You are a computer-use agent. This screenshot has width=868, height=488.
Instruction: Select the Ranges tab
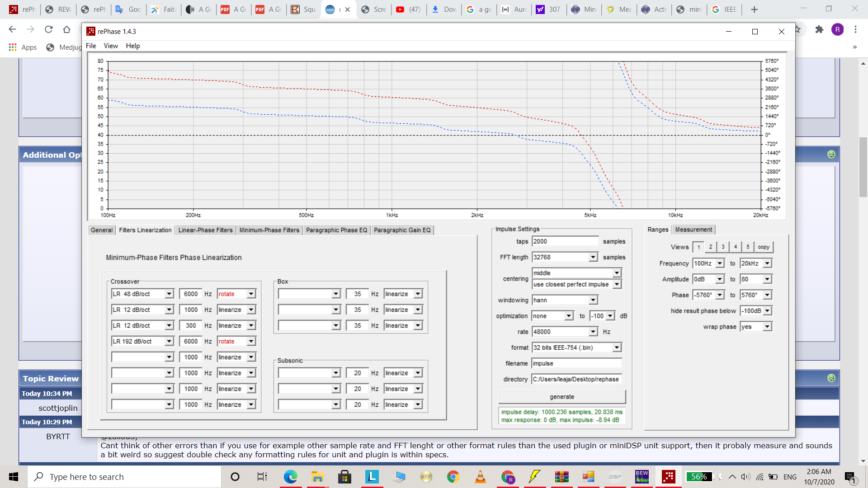(x=658, y=230)
